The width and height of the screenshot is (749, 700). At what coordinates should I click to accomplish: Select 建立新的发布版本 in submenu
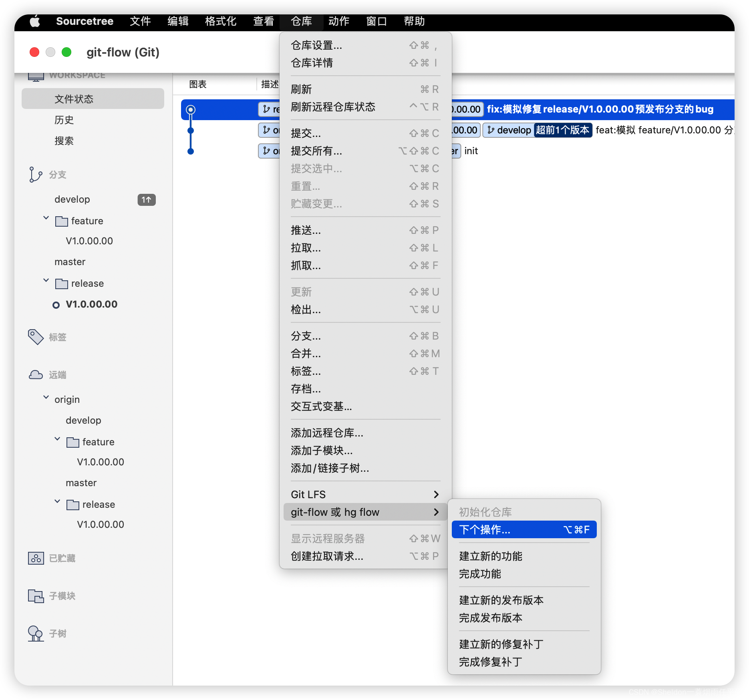pos(524,600)
